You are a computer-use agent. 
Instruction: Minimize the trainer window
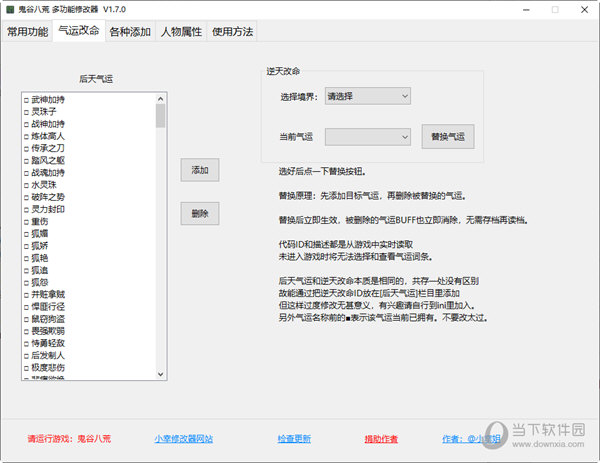527,10
